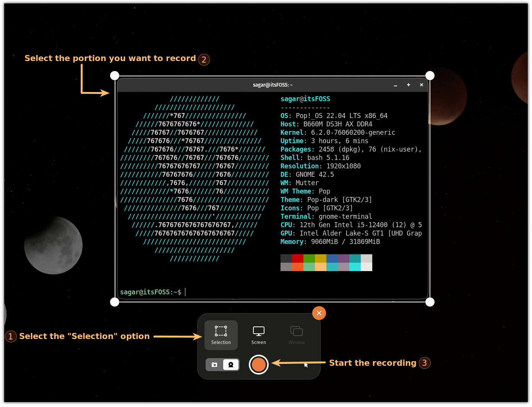Click the grayed-out Window capture icon

(x=297, y=332)
